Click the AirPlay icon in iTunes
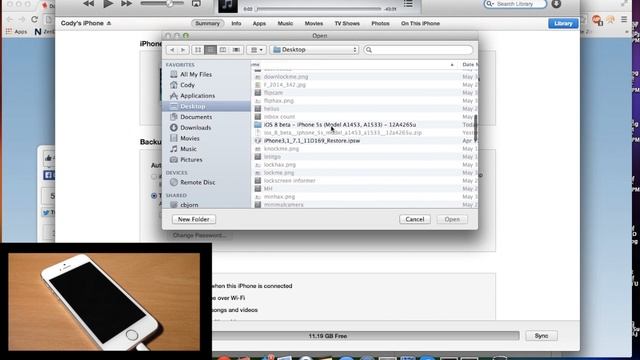640x360 pixels. coord(196,4)
